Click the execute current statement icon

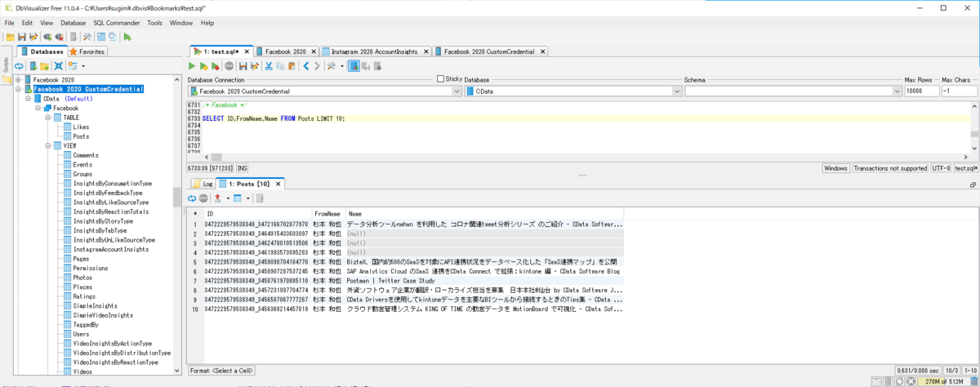coord(204,65)
